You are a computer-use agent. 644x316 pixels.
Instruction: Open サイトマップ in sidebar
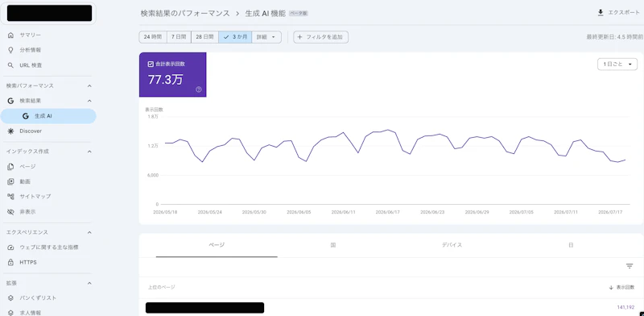[35, 196]
